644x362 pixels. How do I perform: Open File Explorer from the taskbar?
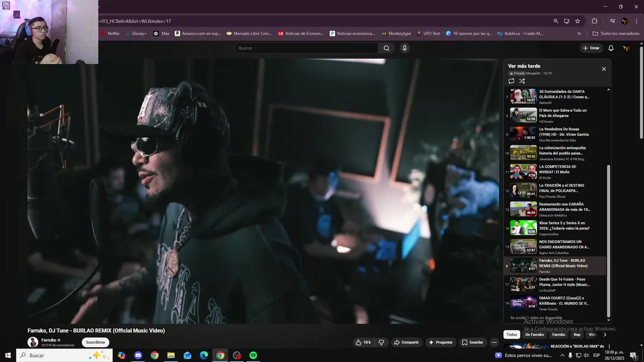pos(171,355)
